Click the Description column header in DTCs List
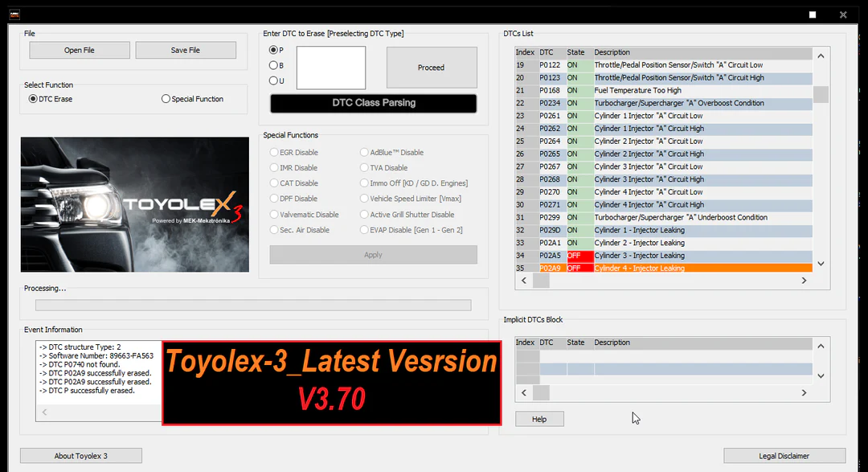The image size is (868, 472). pyautogui.click(x=699, y=52)
